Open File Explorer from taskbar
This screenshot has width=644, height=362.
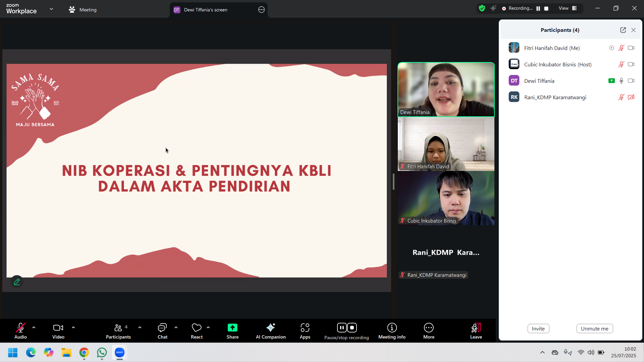pos(66,353)
